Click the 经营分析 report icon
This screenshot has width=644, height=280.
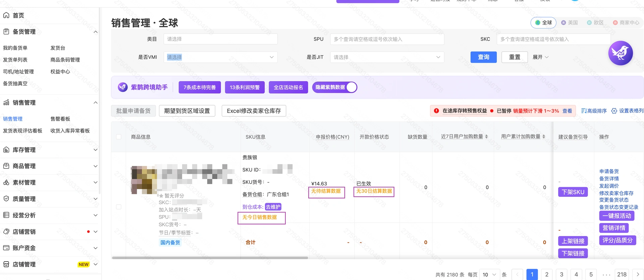tap(6, 215)
